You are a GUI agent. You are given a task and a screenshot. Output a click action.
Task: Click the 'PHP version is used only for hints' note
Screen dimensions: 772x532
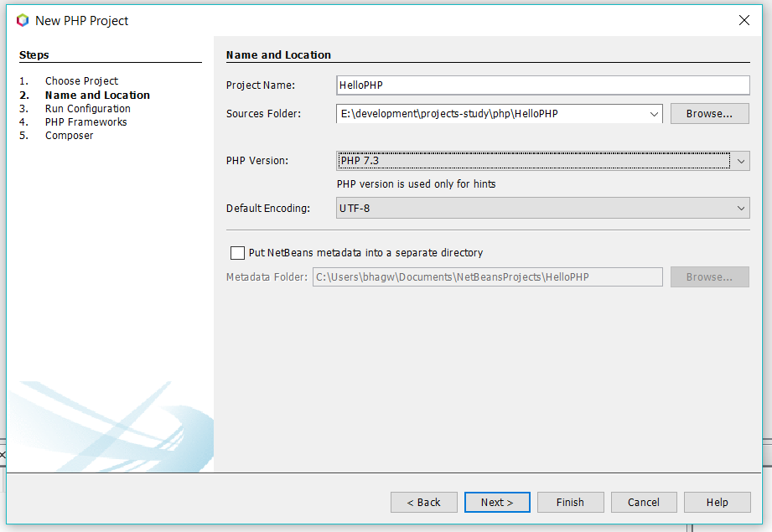click(416, 184)
